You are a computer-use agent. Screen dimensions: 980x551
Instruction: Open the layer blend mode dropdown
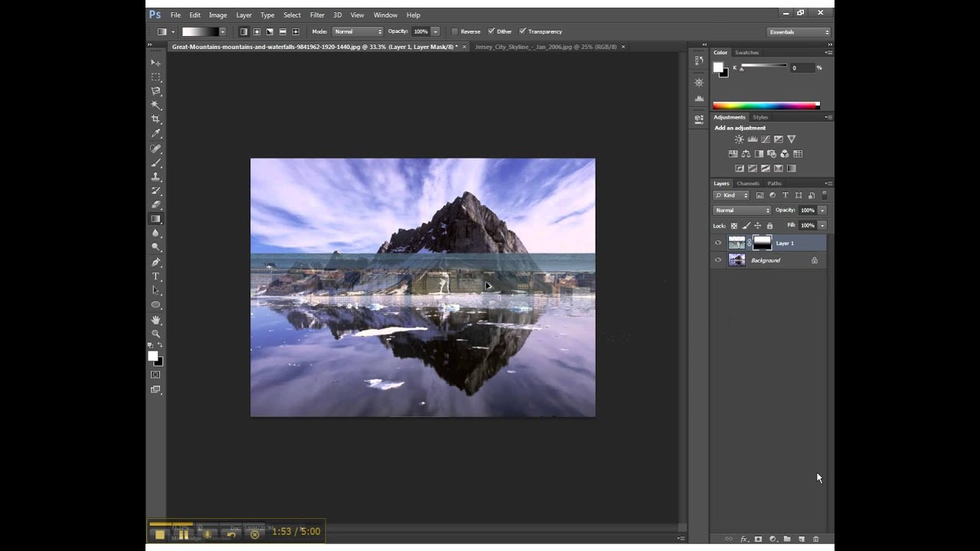point(742,210)
